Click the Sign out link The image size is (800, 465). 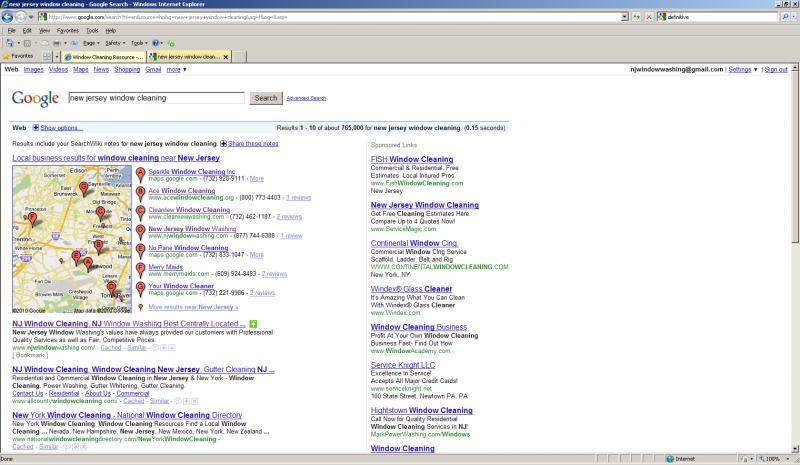click(776, 69)
